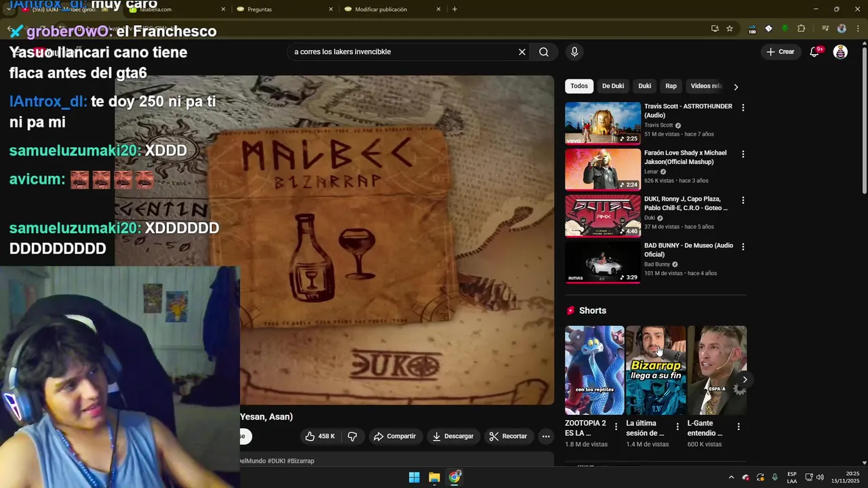Open the L-Gante short thumbnail
868x488 pixels.
(x=717, y=370)
